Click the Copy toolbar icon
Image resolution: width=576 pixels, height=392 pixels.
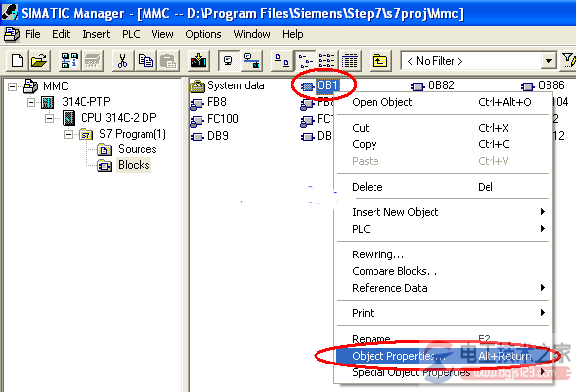(145, 61)
